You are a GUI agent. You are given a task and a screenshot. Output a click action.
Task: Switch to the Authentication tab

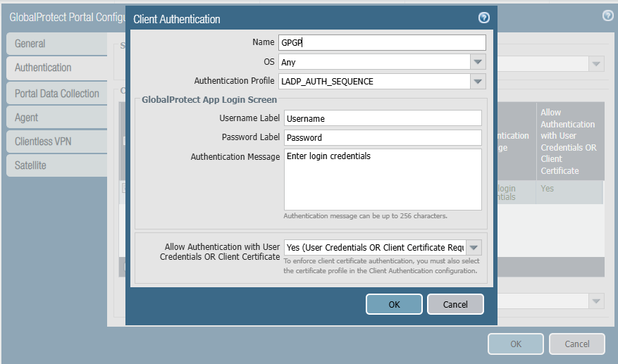(57, 68)
